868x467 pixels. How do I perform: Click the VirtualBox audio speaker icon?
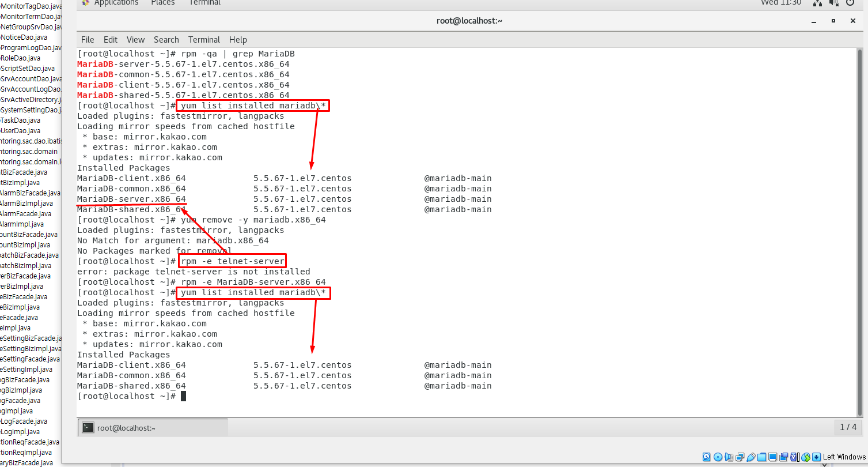729,457
